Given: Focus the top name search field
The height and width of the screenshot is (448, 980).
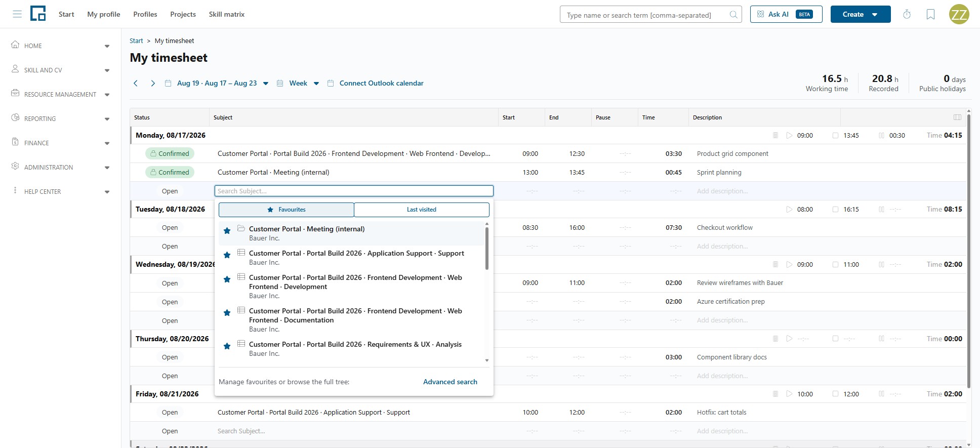Looking at the screenshot, I should pyautogui.click(x=650, y=15).
